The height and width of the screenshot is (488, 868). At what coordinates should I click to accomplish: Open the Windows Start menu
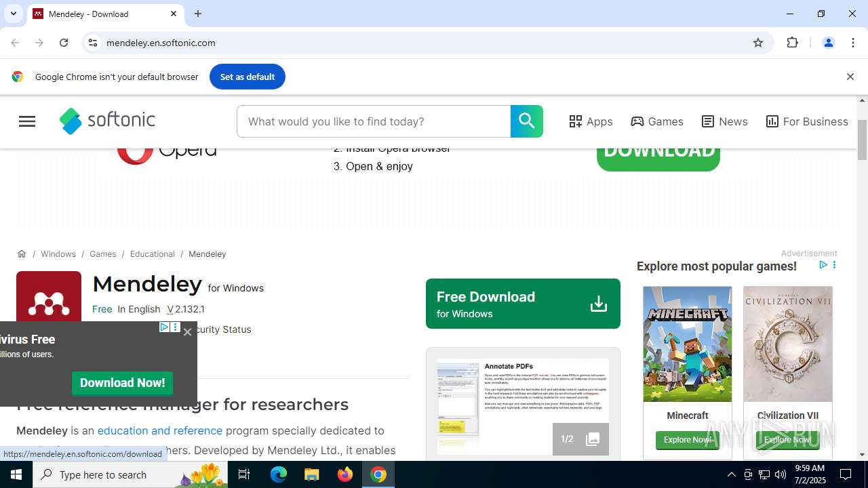(x=16, y=474)
